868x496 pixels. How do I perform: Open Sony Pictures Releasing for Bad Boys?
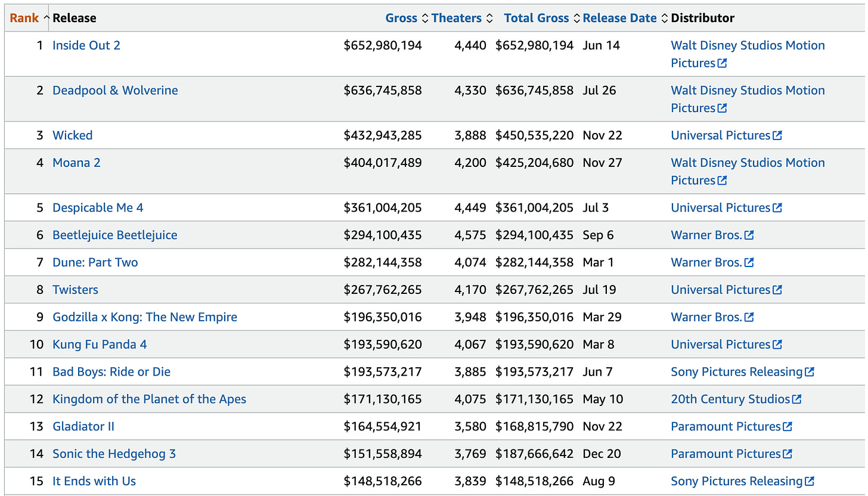point(737,372)
